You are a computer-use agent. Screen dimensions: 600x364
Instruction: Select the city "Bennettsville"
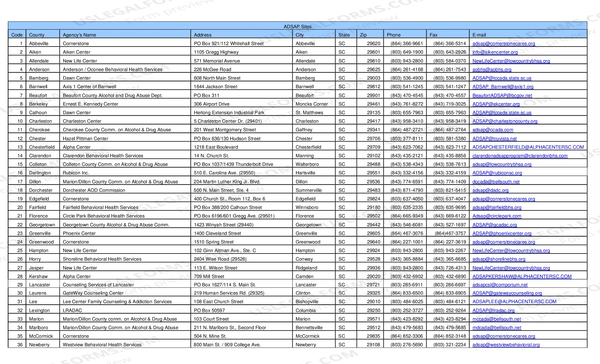point(309,327)
